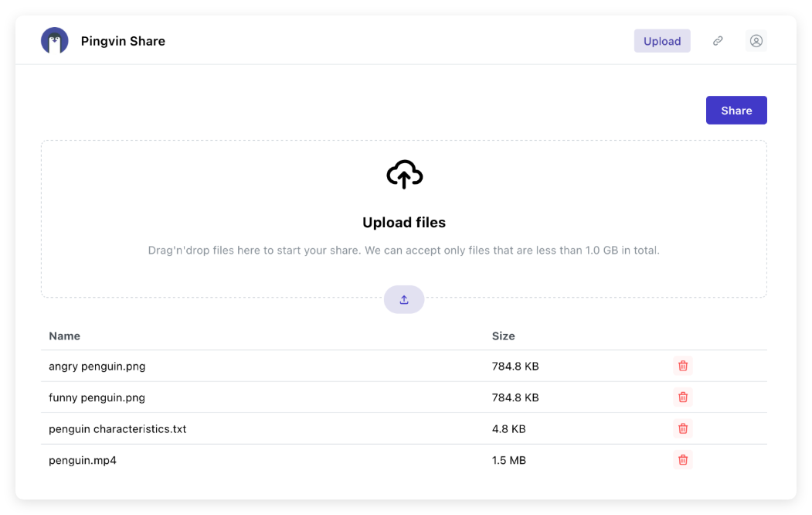This screenshot has width=812, height=515.
Task: Delete penguin characteristics.txt via trash icon
Action: (683, 428)
